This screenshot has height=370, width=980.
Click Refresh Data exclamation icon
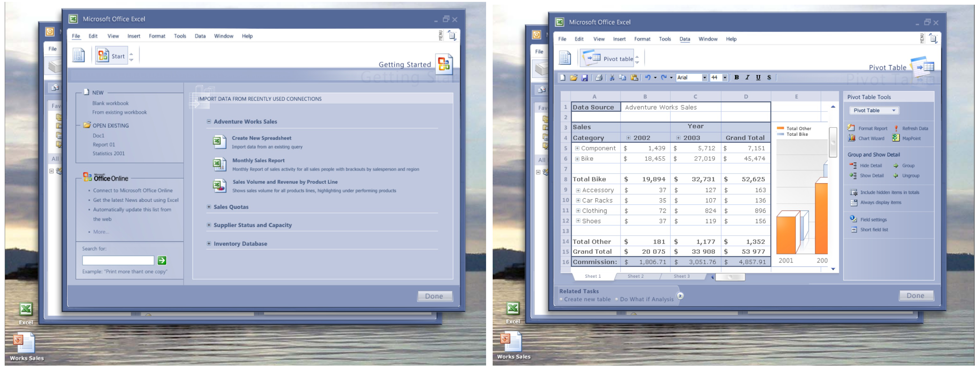pyautogui.click(x=896, y=128)
